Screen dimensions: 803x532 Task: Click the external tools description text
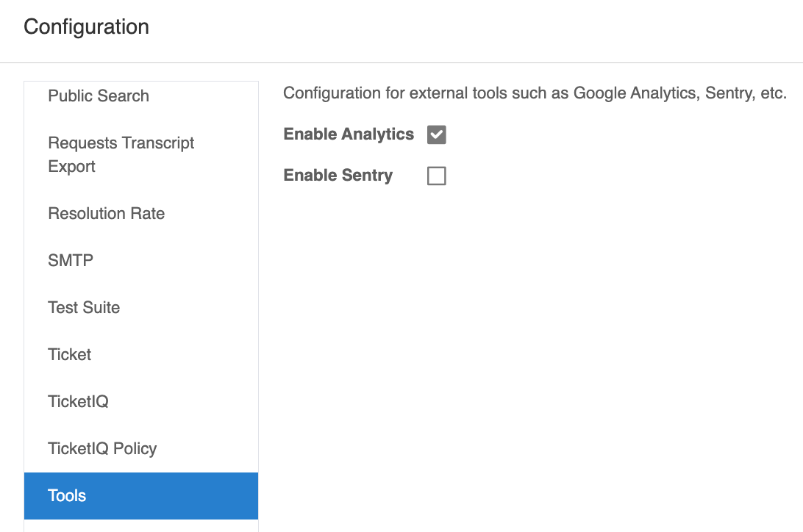pos(535,93)
